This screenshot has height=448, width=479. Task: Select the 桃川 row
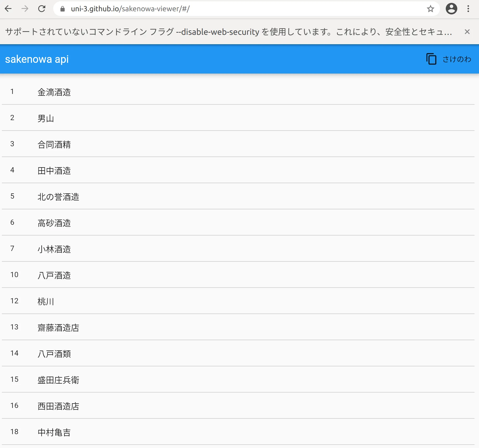pos(238,301)
